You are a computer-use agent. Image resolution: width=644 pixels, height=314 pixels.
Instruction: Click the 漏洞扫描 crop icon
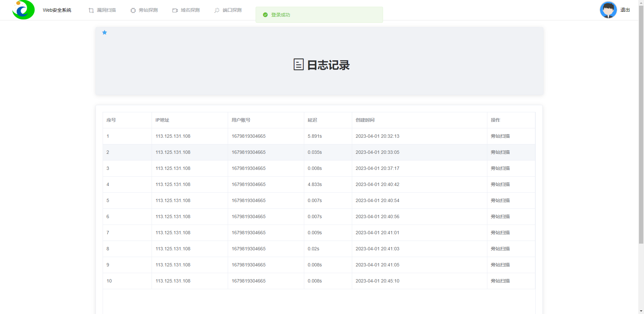click(x=91, y=10)
